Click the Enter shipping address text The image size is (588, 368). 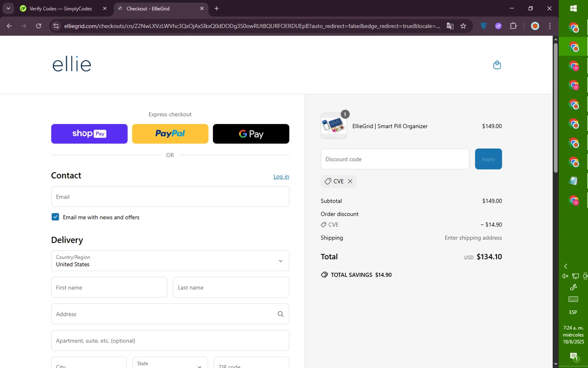pyautogui.click(x=473, y=238)
